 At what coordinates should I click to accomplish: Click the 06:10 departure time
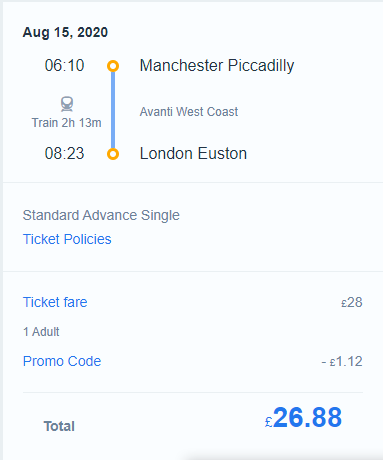point(64,65)
